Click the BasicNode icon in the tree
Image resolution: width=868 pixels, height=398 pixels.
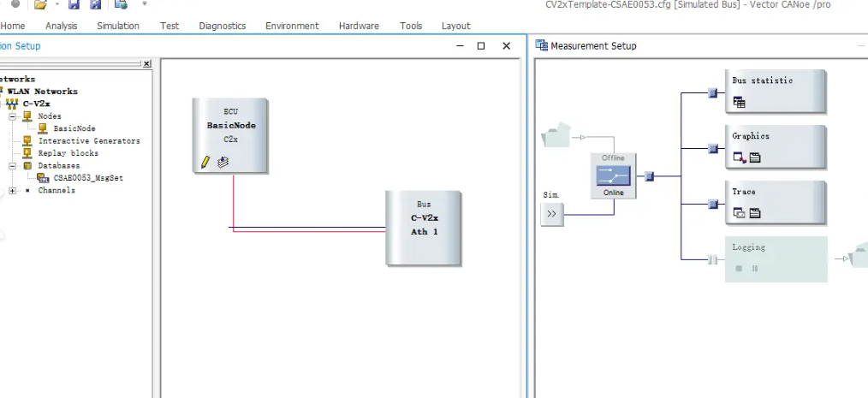click(x=43, y=128)
